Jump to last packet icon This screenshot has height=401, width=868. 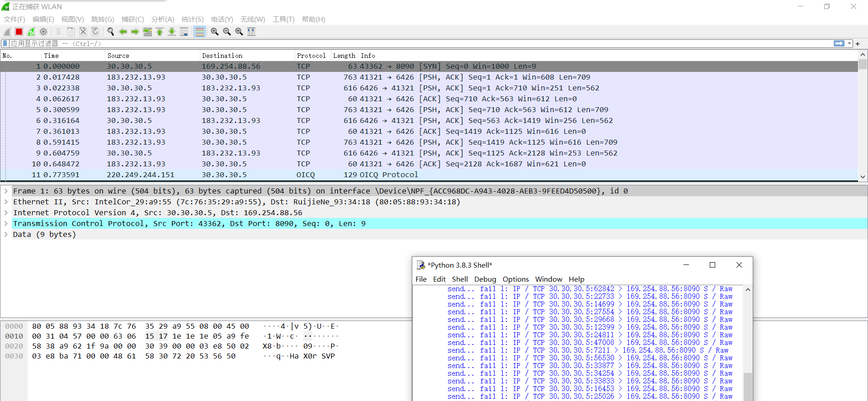point(172,32)
